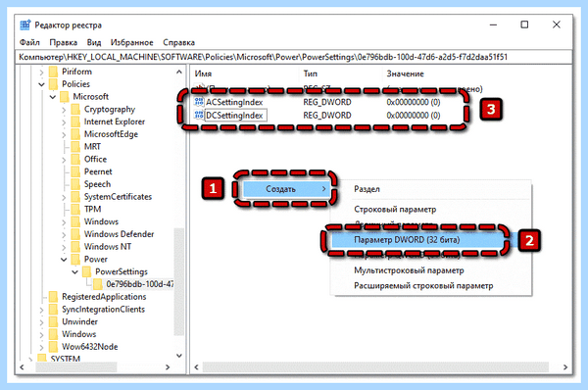Click the Windows Defender folder icon
This screenshot has height=390, width=588.
coord(75,234)
